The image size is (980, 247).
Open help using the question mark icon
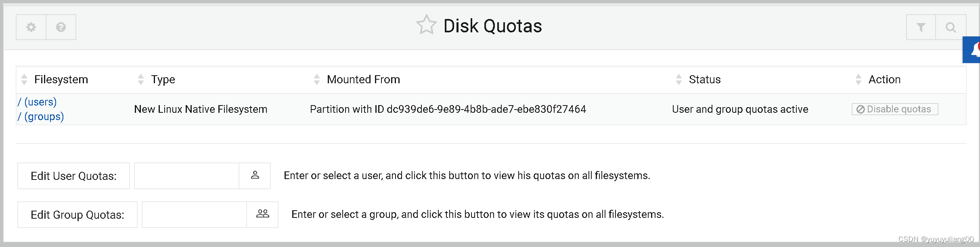pyautogui.click(x=61, y=27)
